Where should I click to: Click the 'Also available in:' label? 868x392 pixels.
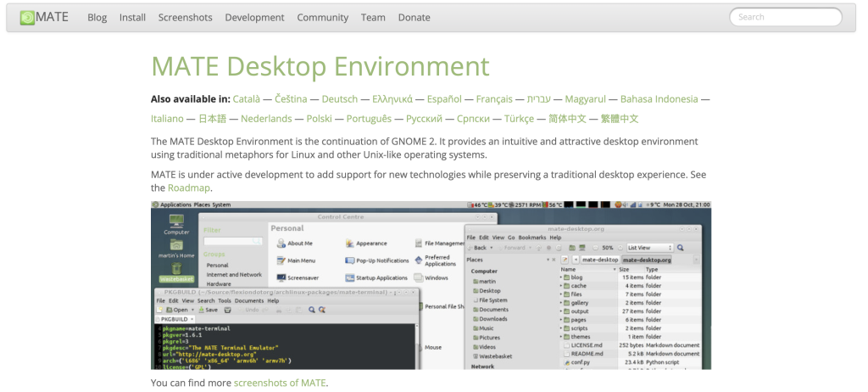tap(191, 99)
